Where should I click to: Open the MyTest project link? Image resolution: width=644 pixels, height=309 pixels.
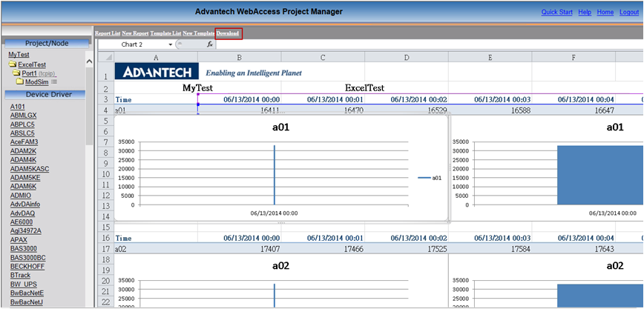[19, 55]
